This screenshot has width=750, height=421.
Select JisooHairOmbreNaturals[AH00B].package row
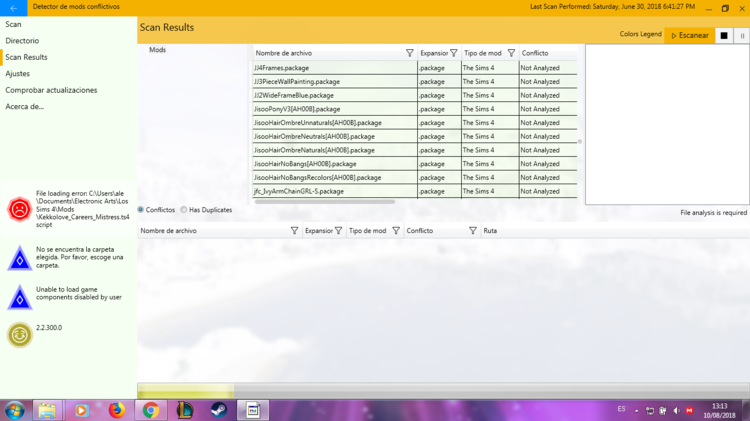pos(415,150)
